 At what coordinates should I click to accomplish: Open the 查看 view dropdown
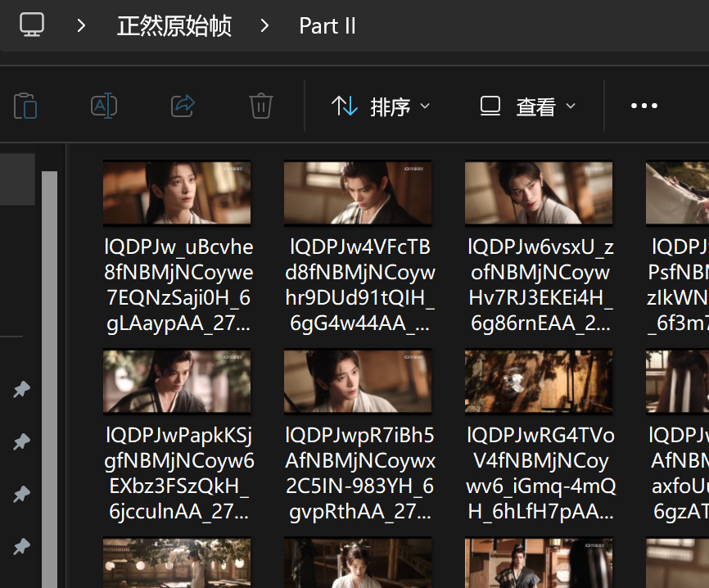tap(528, 106)
